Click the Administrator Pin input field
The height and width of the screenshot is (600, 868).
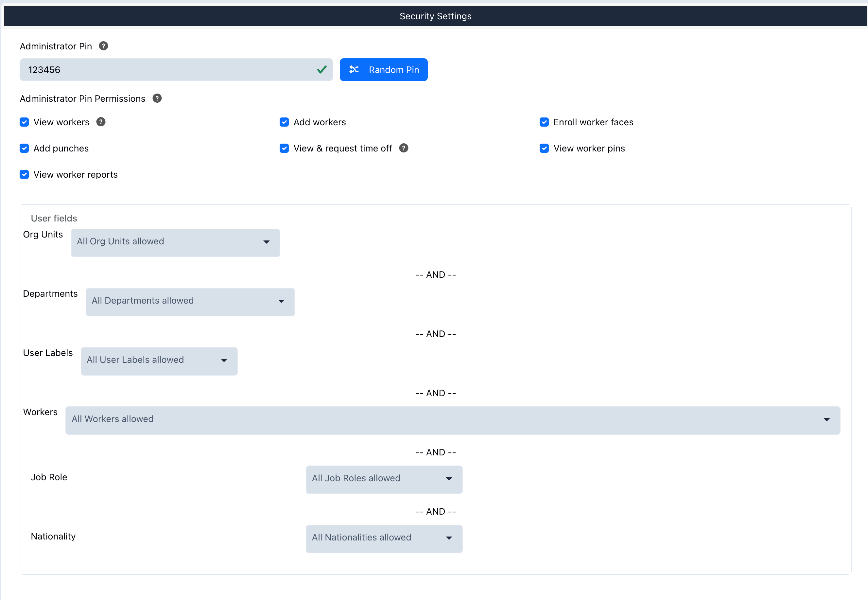tap(176, 70)
